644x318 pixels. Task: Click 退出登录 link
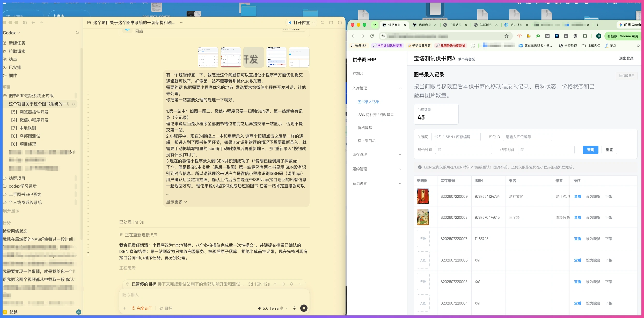[626, 58]
